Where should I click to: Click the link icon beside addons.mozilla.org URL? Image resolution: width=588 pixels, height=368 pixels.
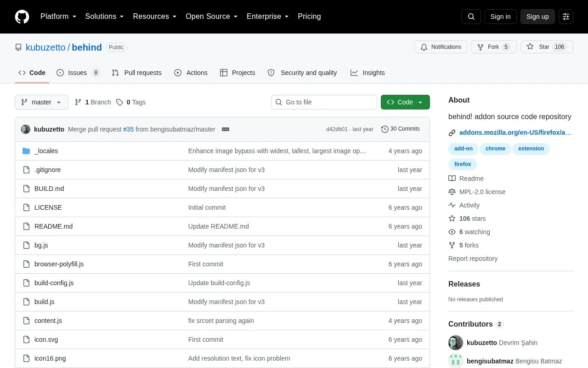pos(452,132)
